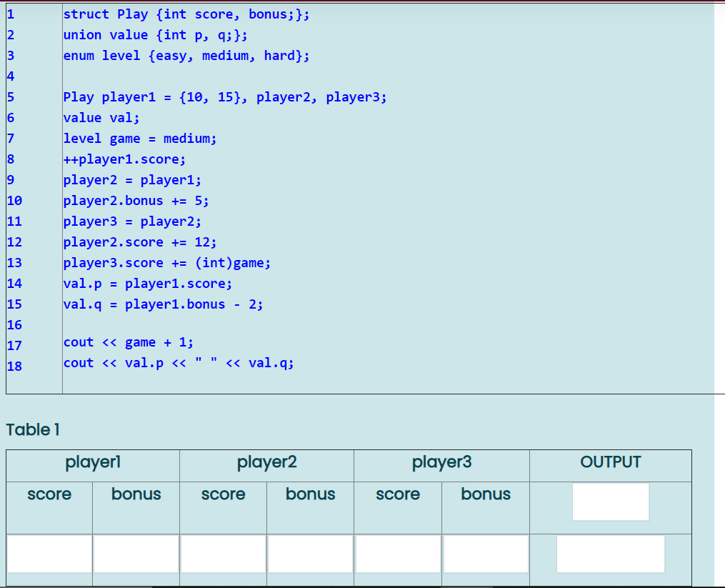The width and height of the screenshot is (725, 588).
Task: Click the score subheader under player1
Action: point(49,494)
